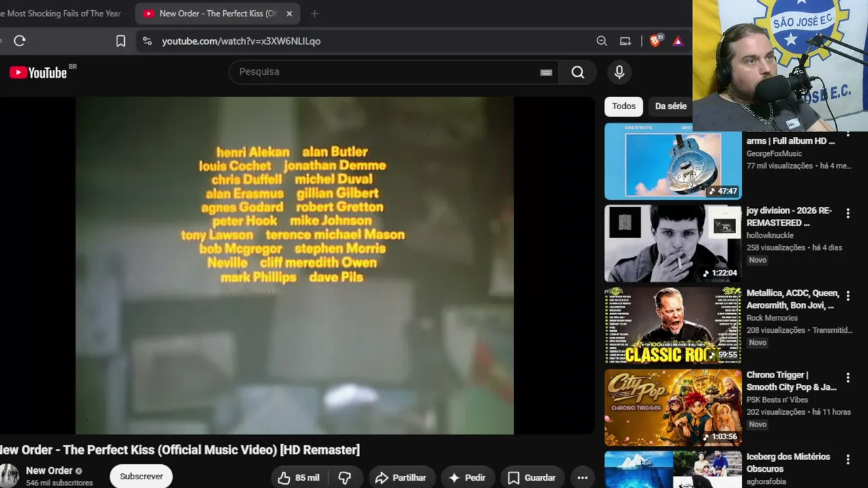Open Brave Shields lion icon
This screenshot has width=868, height=488.
point(656,41)
